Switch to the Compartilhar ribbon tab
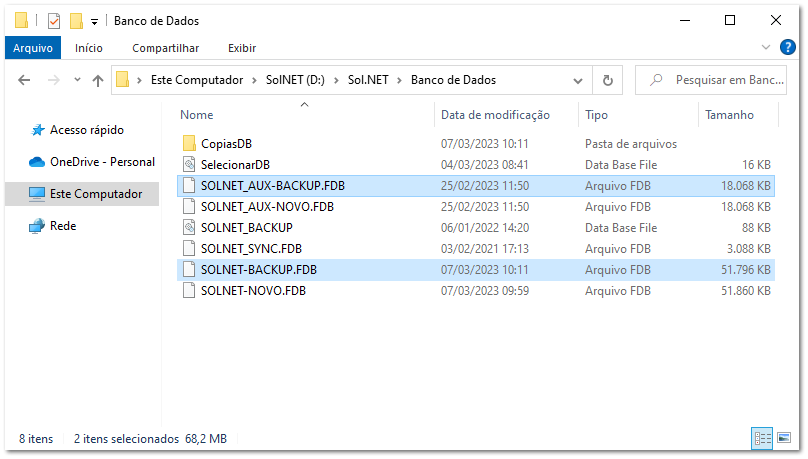 click(165, 48)
